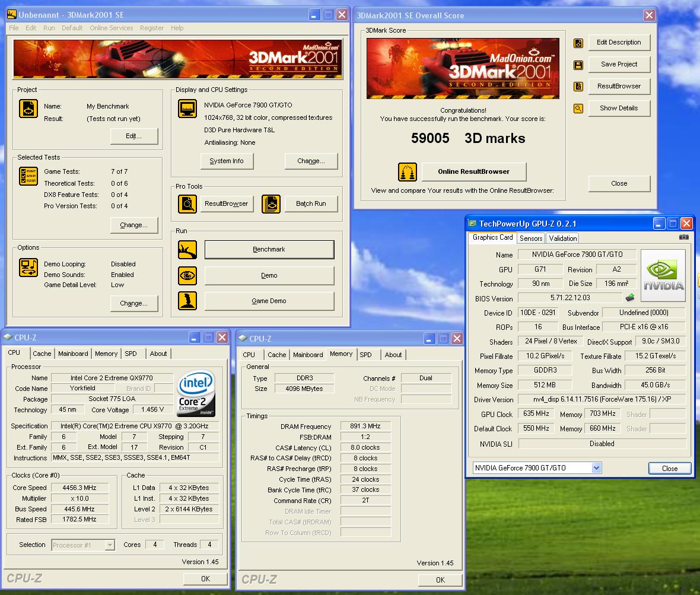
Task: Click the Edit Description icon
Action: pyautogui.click(x=578, y=43)
